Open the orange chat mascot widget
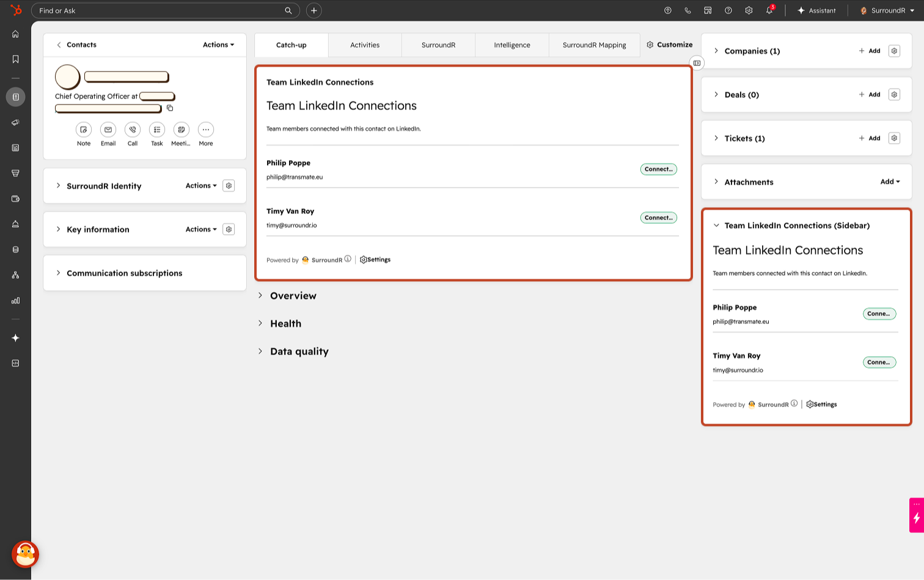Viewport: 924px width, 580px height. pos(26,554)
